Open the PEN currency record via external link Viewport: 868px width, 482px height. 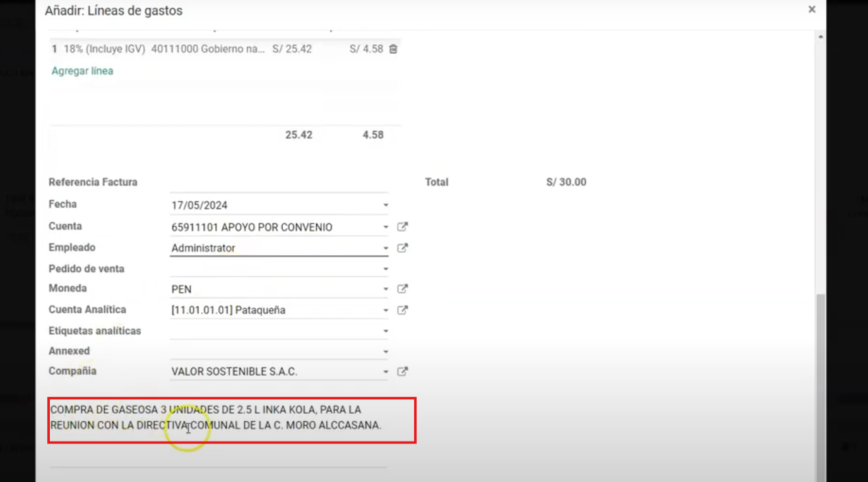(x=402, y=289)
